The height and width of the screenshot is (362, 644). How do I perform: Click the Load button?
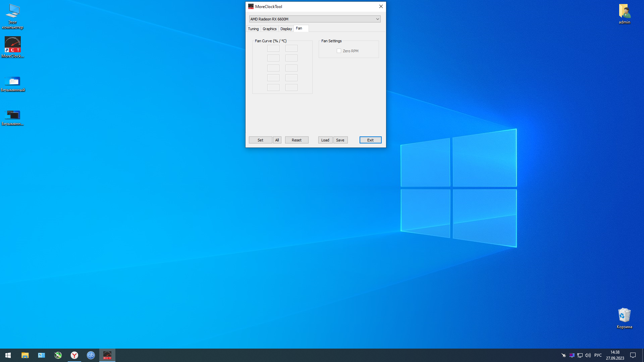(x=325, y=140)
